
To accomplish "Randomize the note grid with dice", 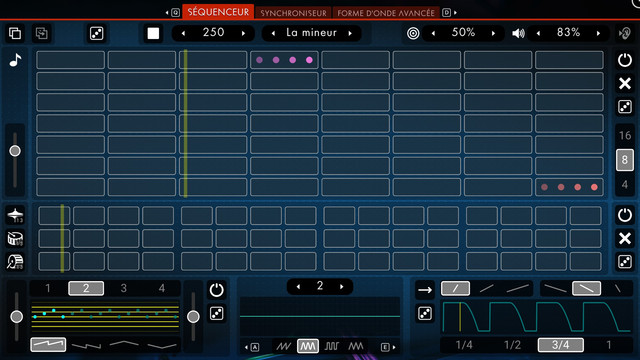I will pos(624,107).
